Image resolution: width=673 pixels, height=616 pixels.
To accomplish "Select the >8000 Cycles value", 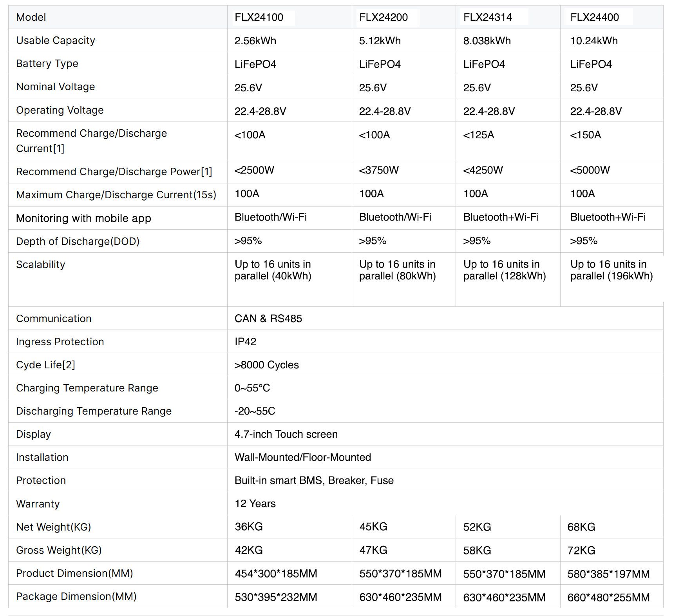I will pyautogui.click(x=266, y=365).
